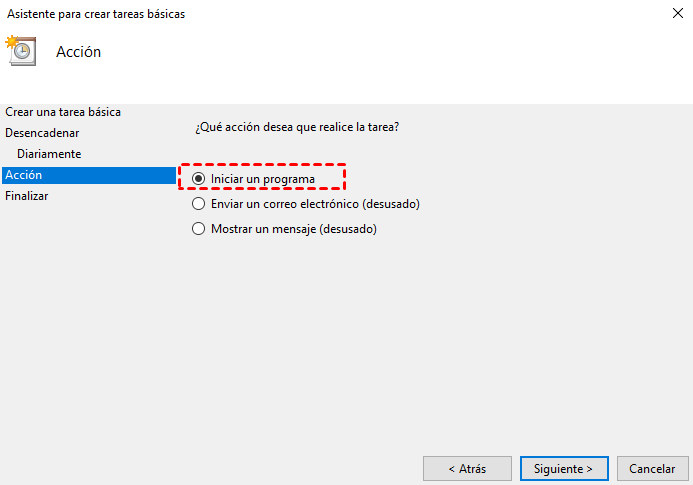Select the 'Diariamente' sub-step in sidebar
This screenshot has height=485, width=693.
tap(49, 154)
